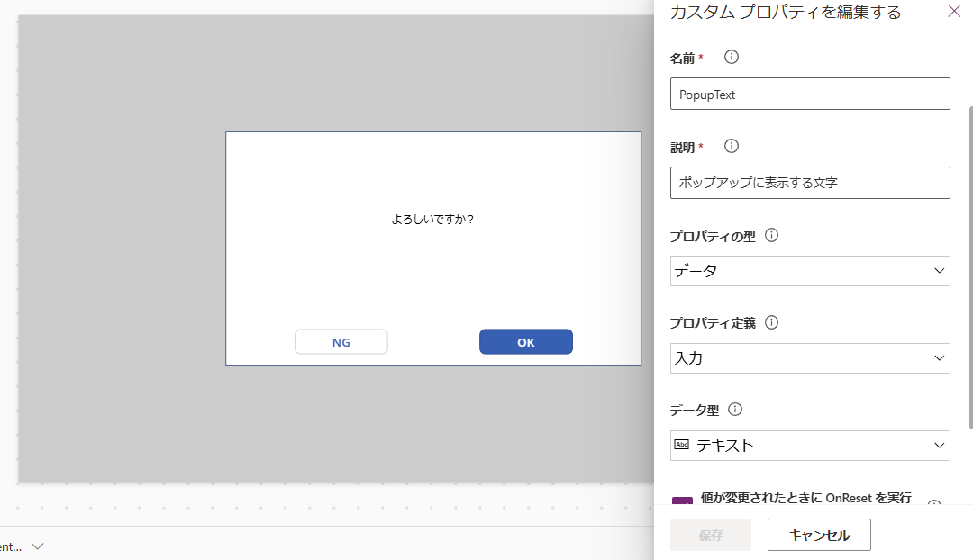Show info for the 名前 field
This screenshot has width=973, height=560.
(x=732, y=57)
